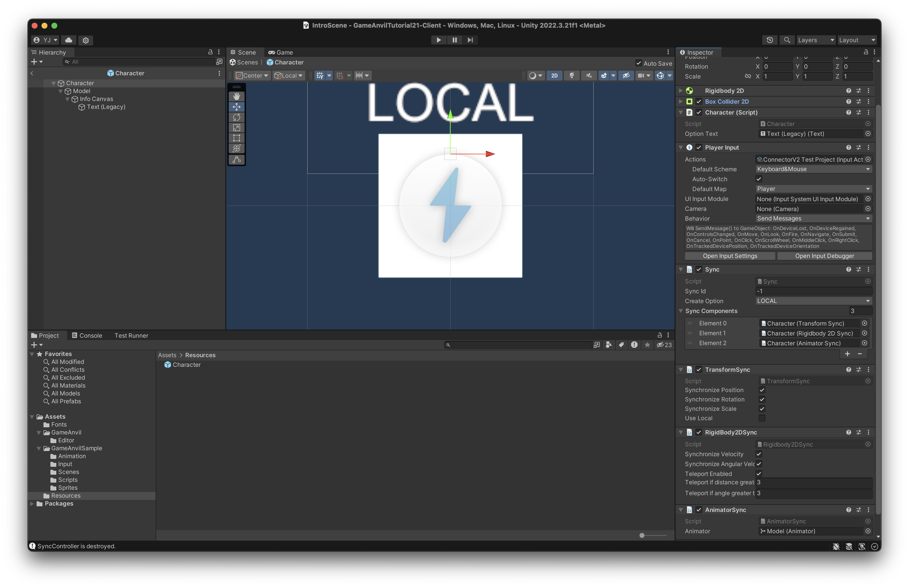909x588 pixels.
Task: Select the Scale tool
Action: (236, 127)
